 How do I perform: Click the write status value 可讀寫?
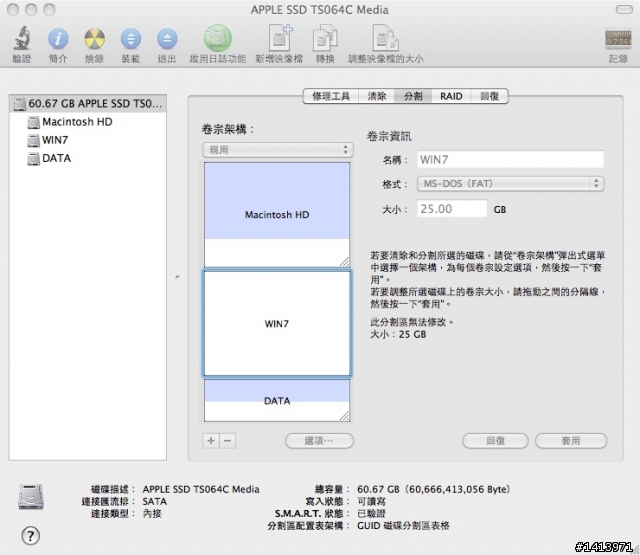click(x=371, y=501)
